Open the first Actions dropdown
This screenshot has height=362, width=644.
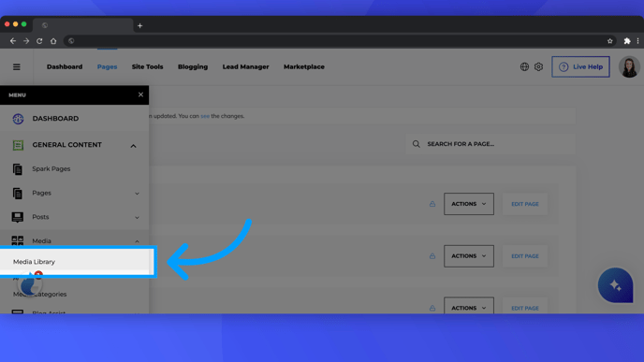469,204
